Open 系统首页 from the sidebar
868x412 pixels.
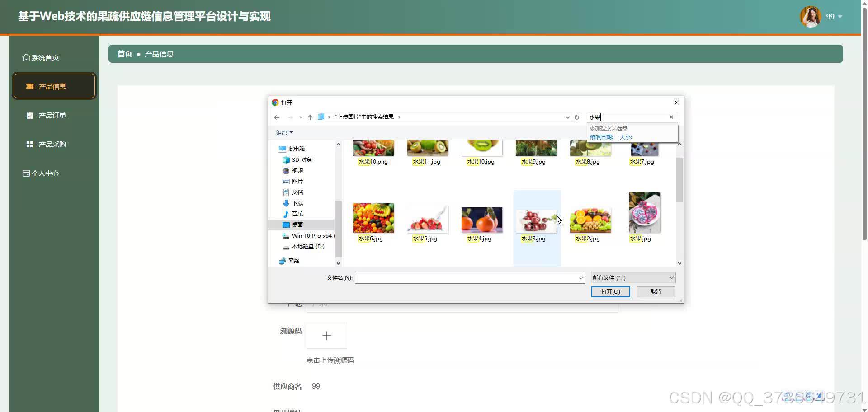pyautogui.click(x=44, y=57)
